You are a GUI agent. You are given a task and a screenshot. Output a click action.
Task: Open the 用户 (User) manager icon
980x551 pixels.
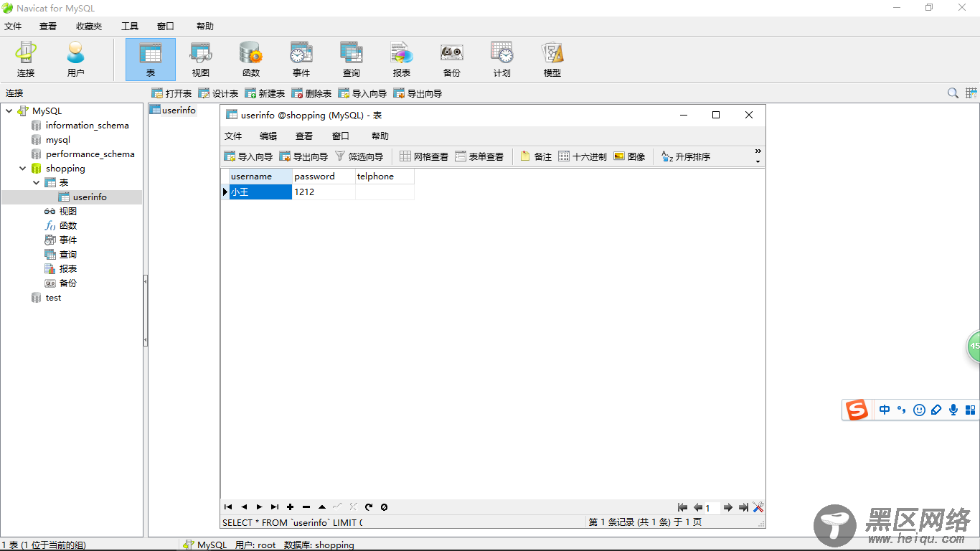pyautogui.click(x=75, y=60)
